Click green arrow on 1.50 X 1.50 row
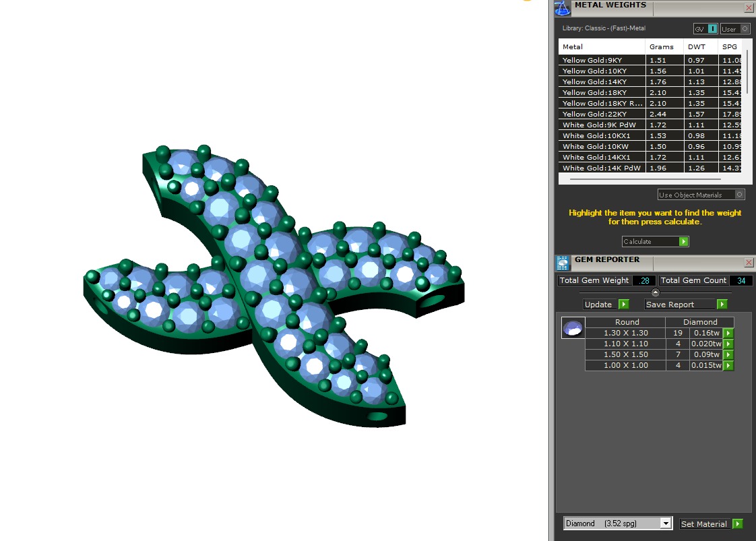 [728, 354]
